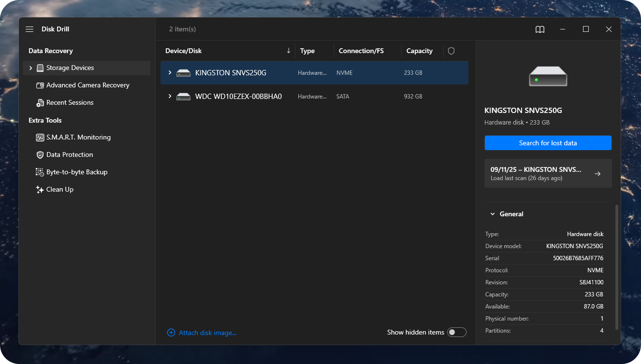Open Advanced Camera Recovery
Screen dimensions: 641x364
(87, 85)
